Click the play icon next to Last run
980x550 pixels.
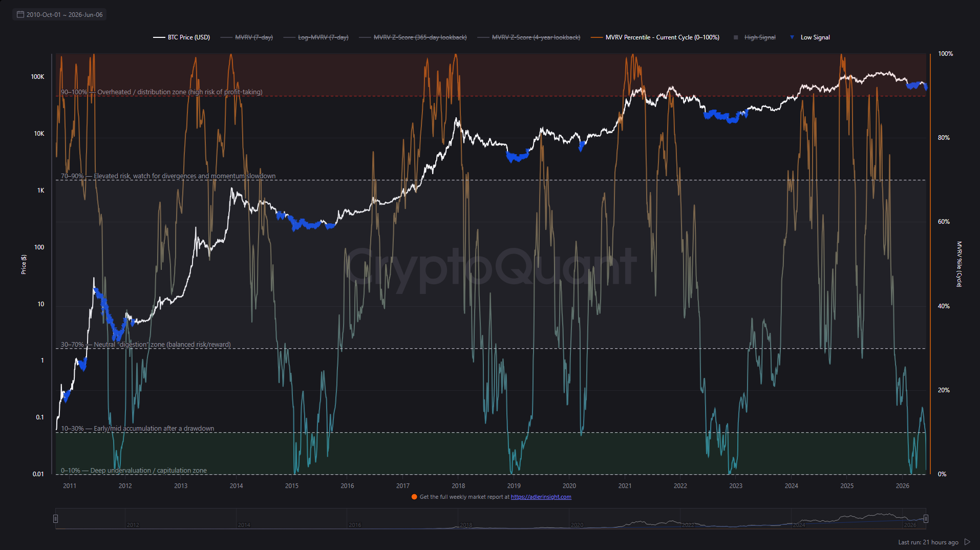[967, 542]
